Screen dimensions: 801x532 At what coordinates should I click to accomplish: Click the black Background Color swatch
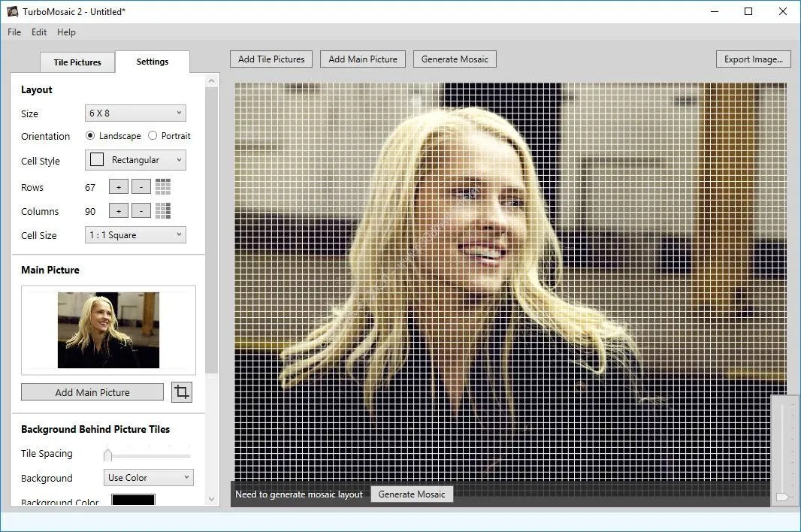click(x=133, y=500)
